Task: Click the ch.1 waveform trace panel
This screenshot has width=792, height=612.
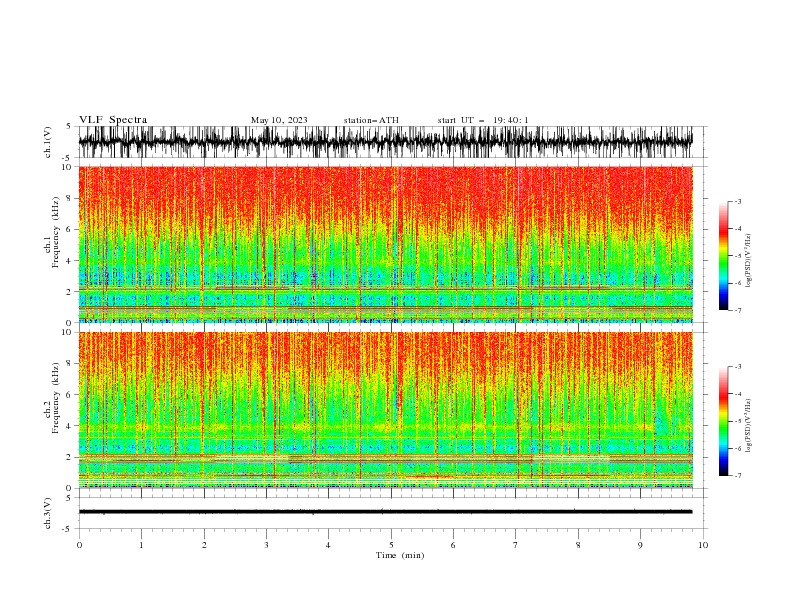Action: click(385, 142)
